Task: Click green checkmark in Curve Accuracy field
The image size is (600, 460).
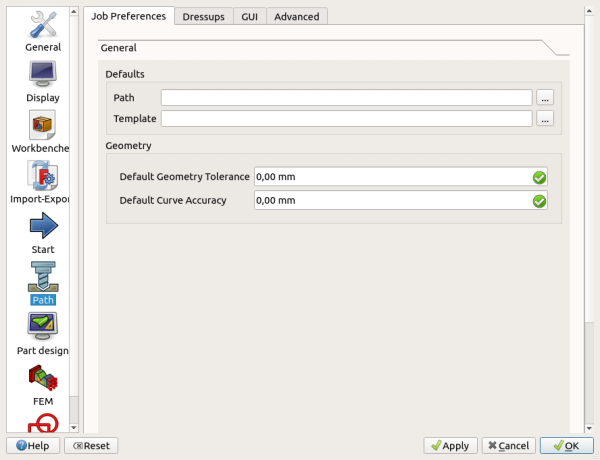Action: (539, 201)
